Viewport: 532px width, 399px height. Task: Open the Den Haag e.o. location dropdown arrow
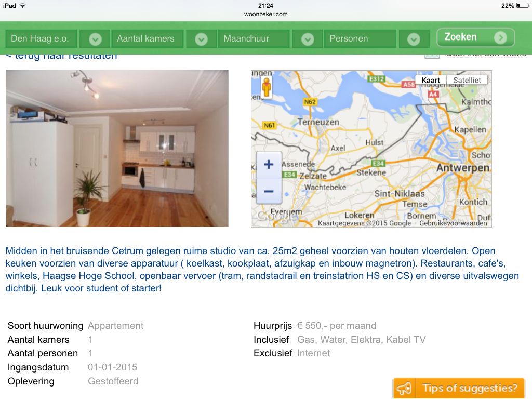[95, 39]
